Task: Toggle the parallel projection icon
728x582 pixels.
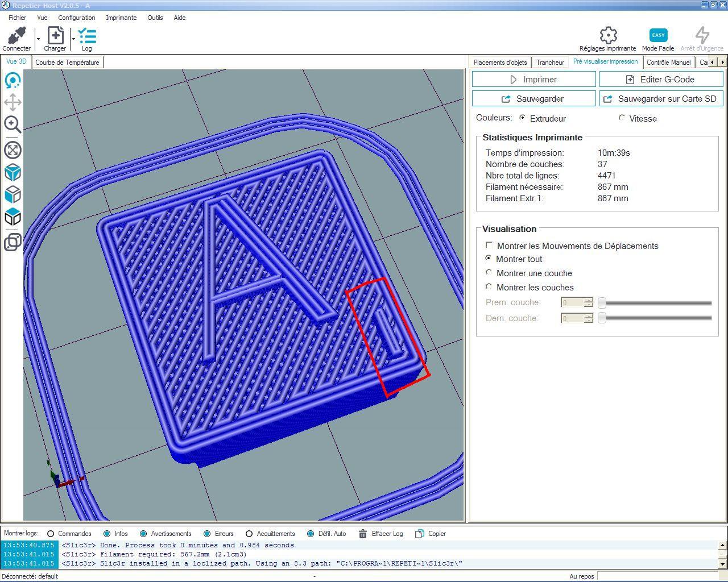Action: point(13,243)
